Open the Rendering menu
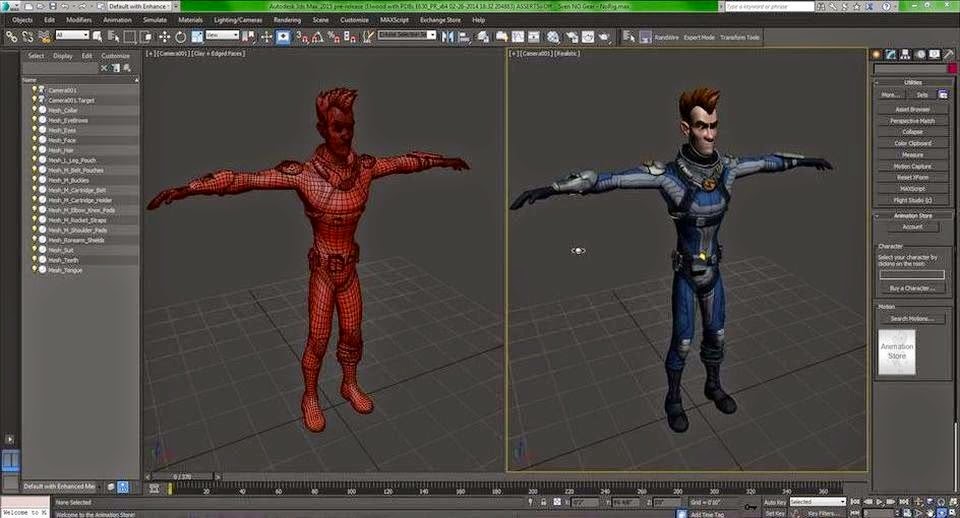 pos(287,19)
